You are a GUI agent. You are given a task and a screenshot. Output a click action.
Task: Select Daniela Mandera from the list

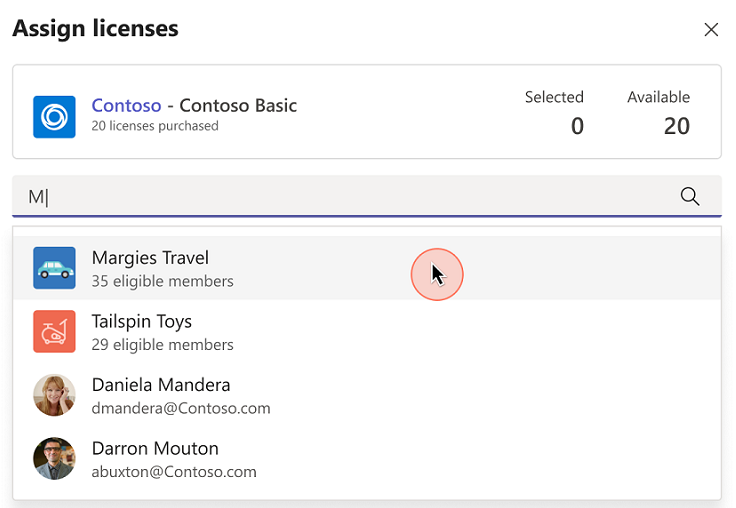pyautogui.click(x=161, y=385)
